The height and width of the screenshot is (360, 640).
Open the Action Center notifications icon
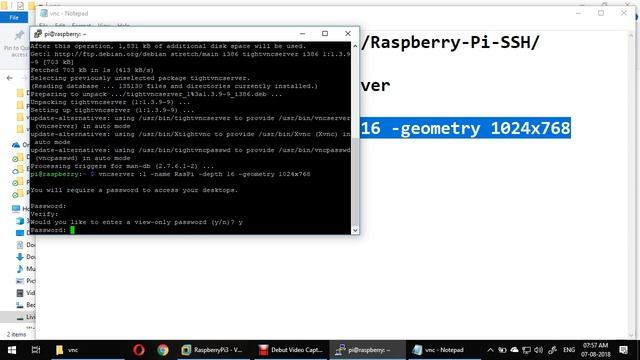[x=623, y=350]
